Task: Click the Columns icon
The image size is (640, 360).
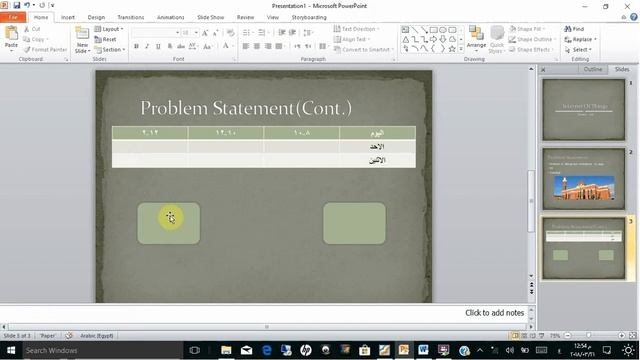Action: [x=323, y=47]
